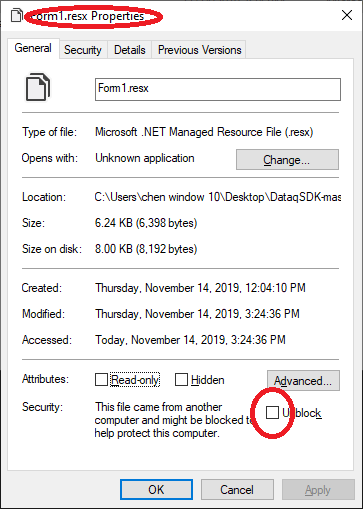Click into the Form1.resx filename field
Viewport: 364px width, 509px height.
tap(218, 89)
